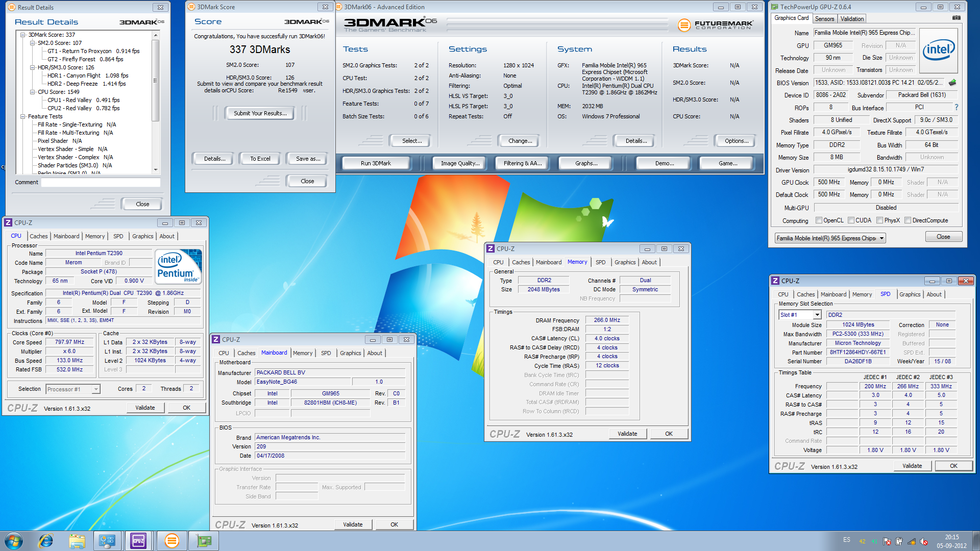Click the To Excel button
980x551 pixels.
coord(260,159)
